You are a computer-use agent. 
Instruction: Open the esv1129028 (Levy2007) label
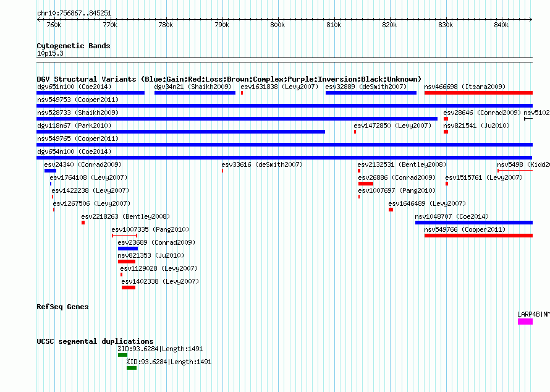[x=159, y=268]
